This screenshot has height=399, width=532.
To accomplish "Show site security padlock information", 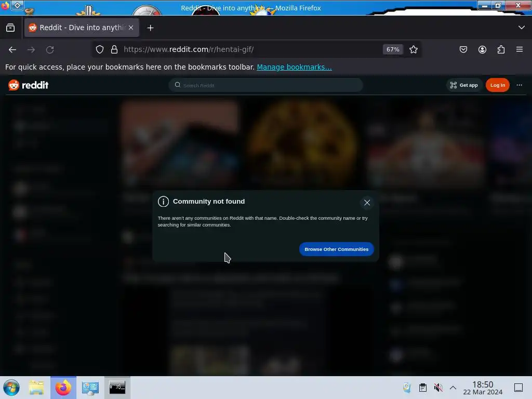I will click(114, 49).
